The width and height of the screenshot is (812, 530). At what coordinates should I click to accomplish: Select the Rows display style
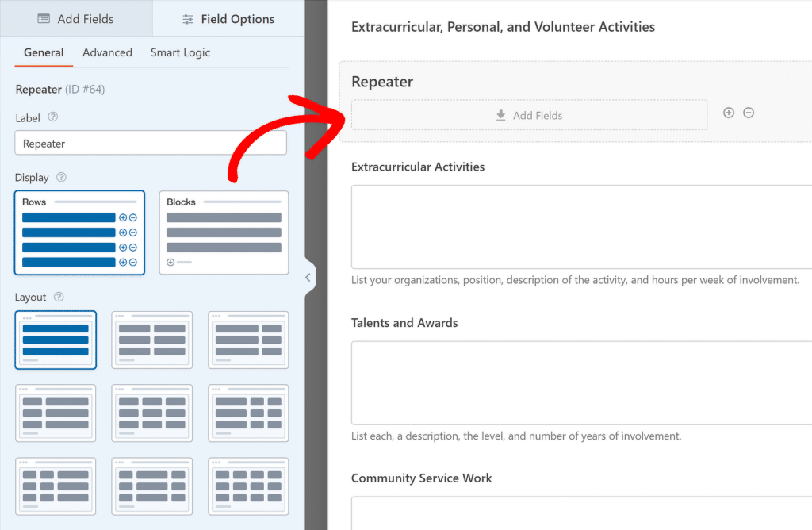tap(79, 232)
